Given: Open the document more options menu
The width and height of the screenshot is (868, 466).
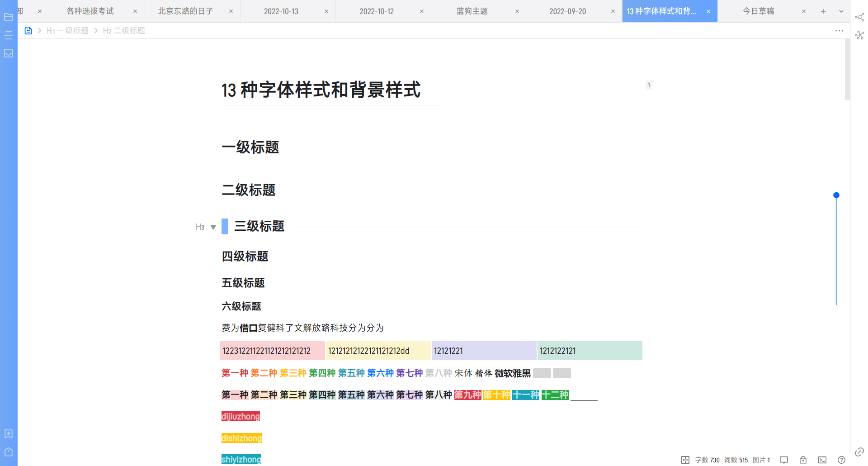Looking at the screenshot, I should pos(839,31).
